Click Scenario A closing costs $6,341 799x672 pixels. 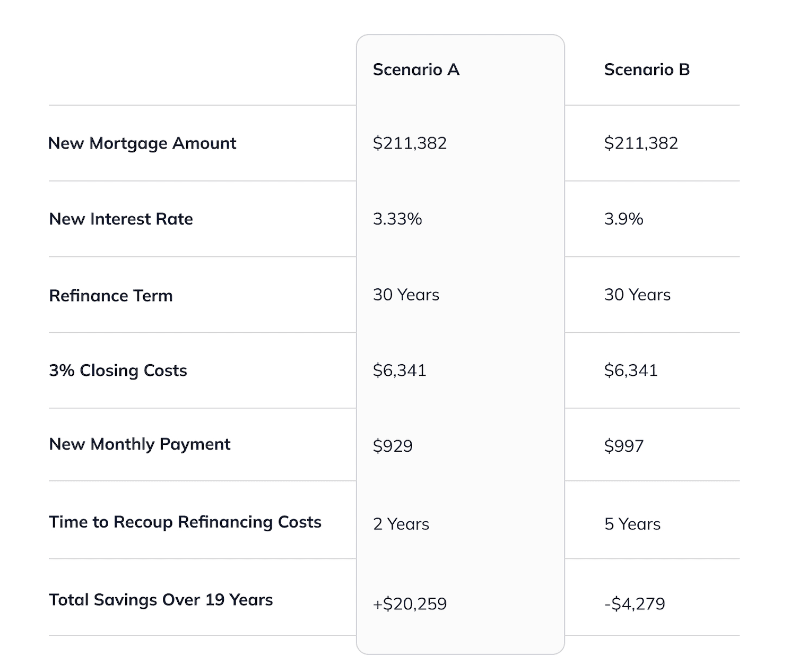point(399,371)
